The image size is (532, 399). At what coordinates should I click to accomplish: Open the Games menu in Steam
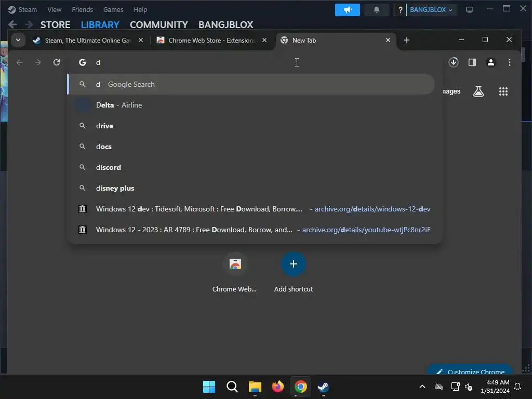(x=113, y=9)
